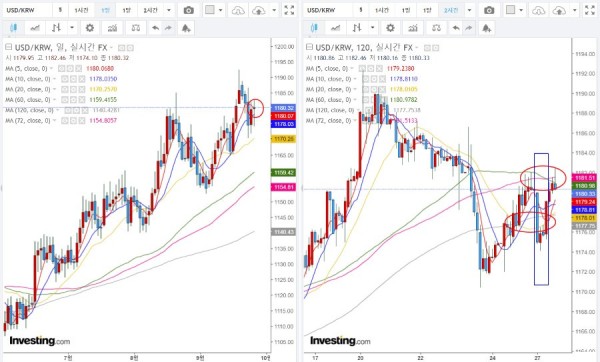
Task: Hide MA (20, close, 0) line in right chart
Action: 365,89
